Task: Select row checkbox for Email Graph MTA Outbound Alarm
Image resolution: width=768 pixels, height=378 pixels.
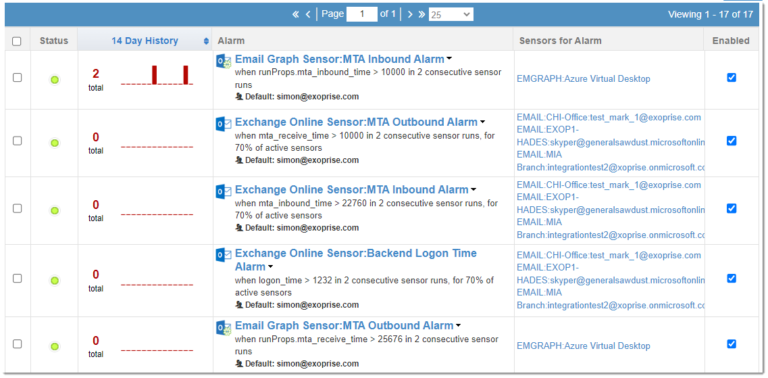Action: pyautogui.click(x=17, y=344)
